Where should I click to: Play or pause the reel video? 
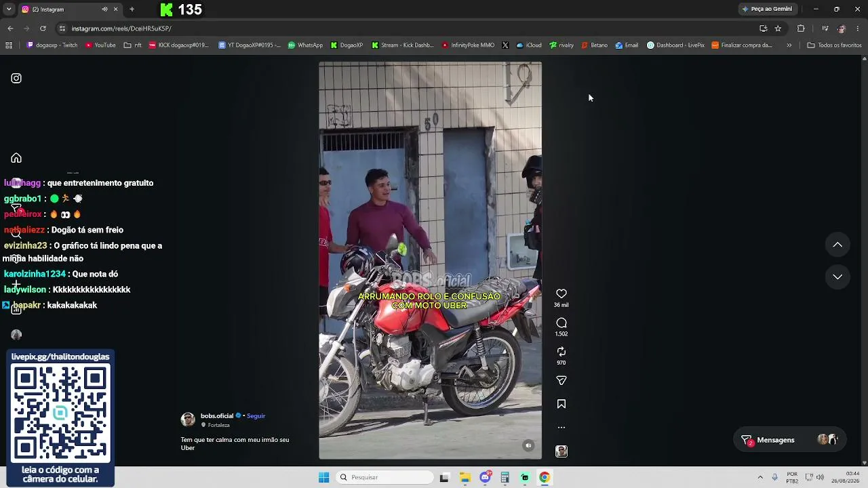(431, 261)
